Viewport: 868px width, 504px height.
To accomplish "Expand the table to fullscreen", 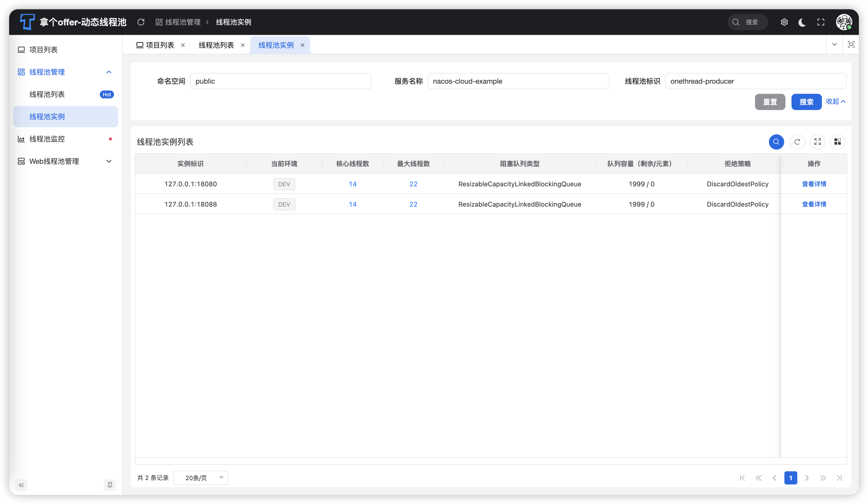I will (x=817, y=142).
